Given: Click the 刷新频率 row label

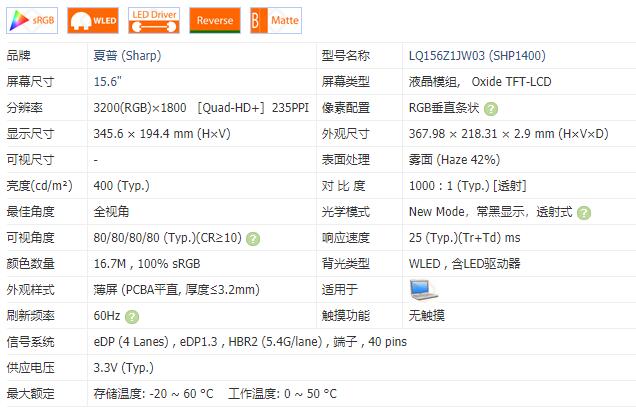Looking at the screenshot, I should 30,315.
